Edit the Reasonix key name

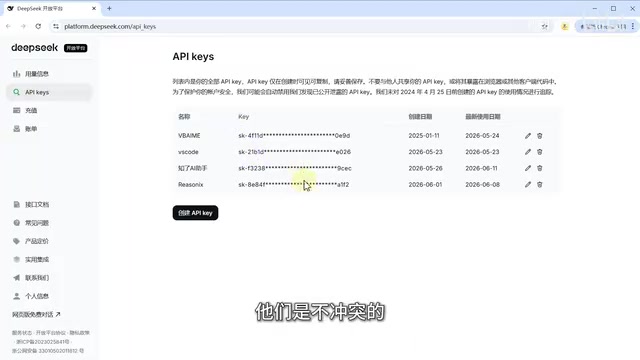pyautogui.click(x=528, y=184)
